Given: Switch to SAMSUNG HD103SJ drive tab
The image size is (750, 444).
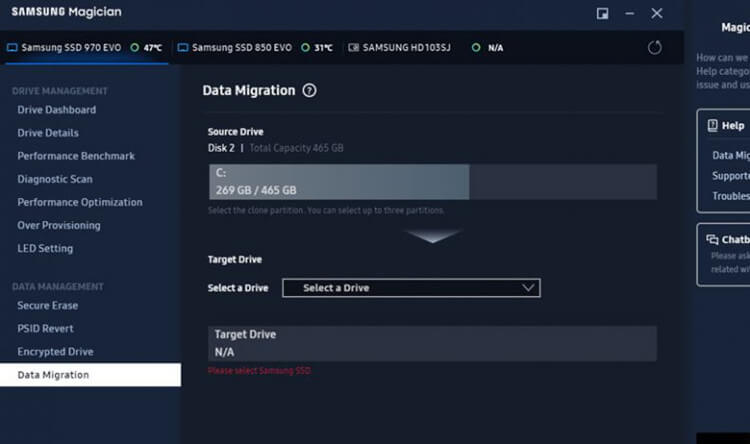Looking at the screenshot, I should click(425, 48).
